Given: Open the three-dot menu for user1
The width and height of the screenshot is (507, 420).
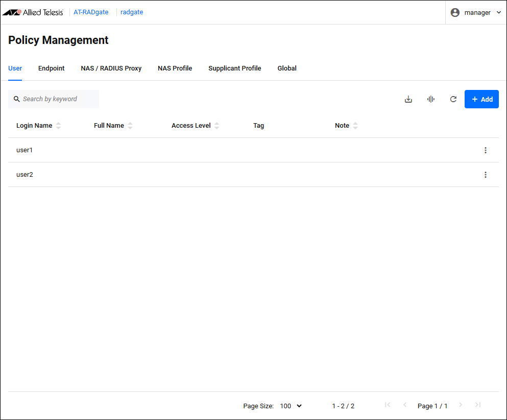Looking at the screenshot, I should pos(485,150).
